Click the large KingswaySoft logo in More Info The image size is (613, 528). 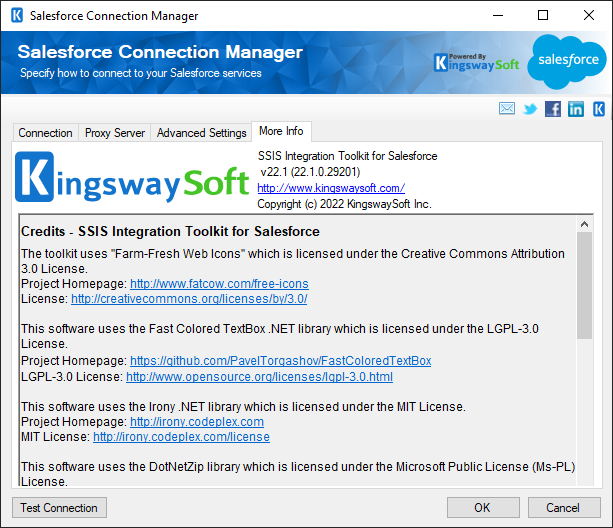(132, 178)
